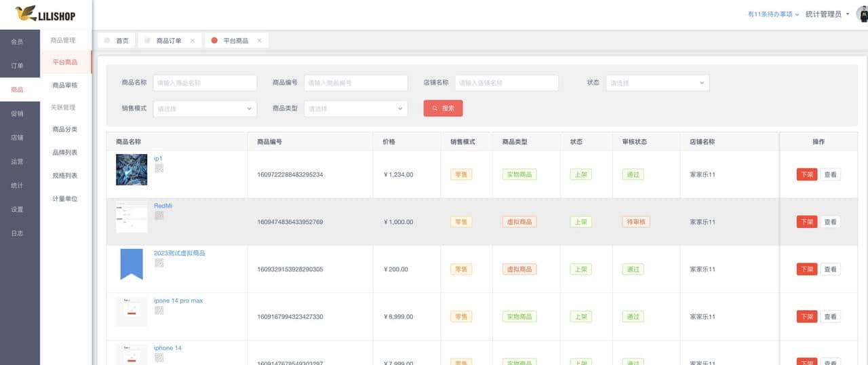This screenshot has width=868, height=365.
Task: Expand the 统计管理员 user menu
Action: 827,14
